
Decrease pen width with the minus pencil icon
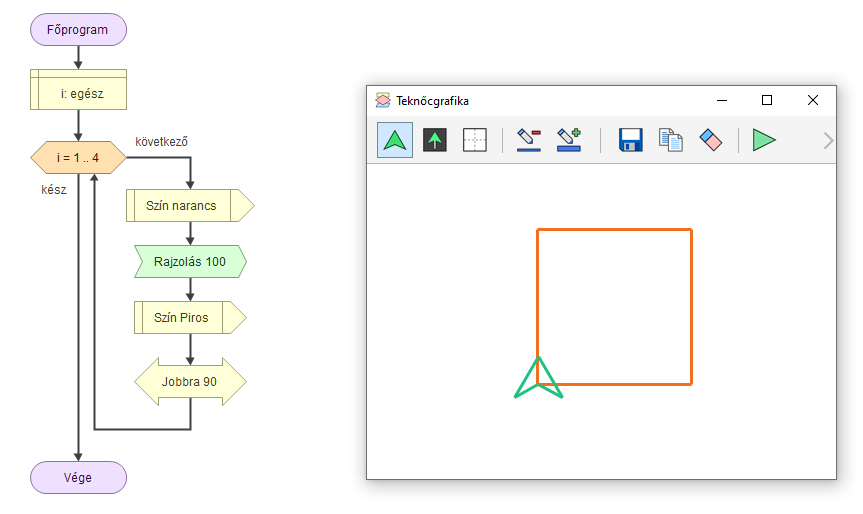pos(529,140)
